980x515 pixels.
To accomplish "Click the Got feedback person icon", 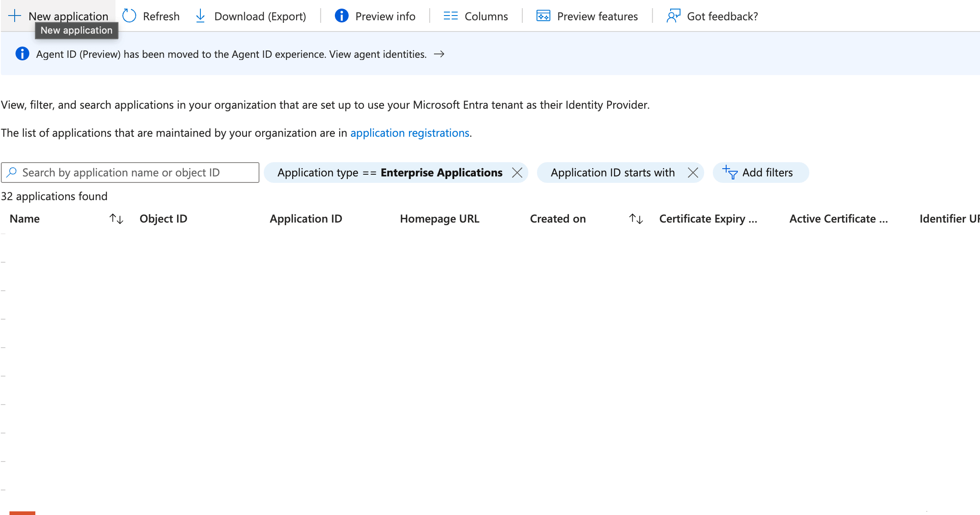I will (673, 16).
